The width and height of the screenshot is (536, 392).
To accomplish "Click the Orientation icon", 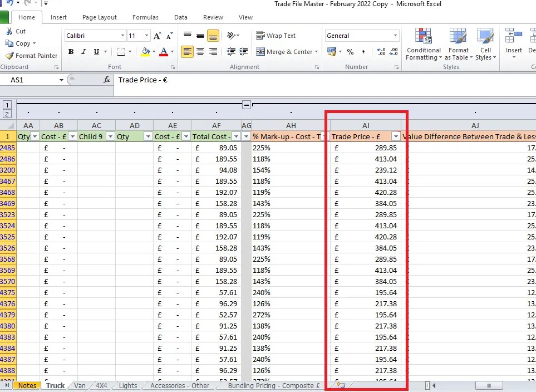I will pos(232,35).
